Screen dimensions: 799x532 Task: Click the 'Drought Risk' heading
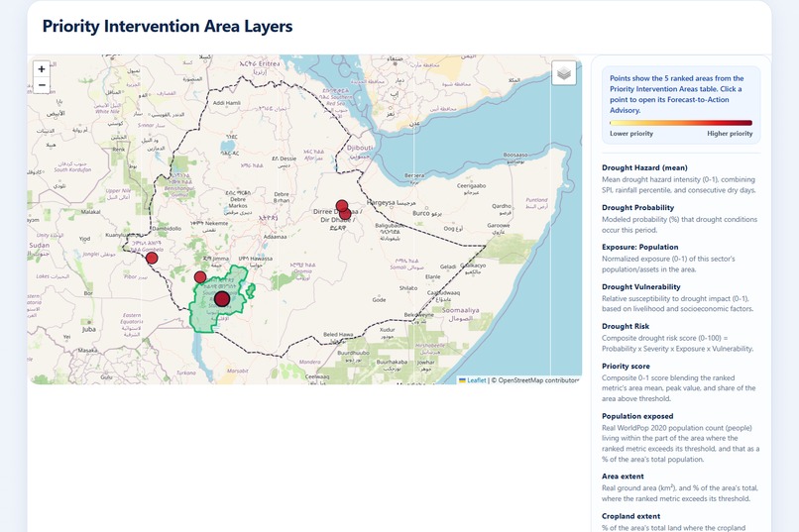[x=626, y=326]
